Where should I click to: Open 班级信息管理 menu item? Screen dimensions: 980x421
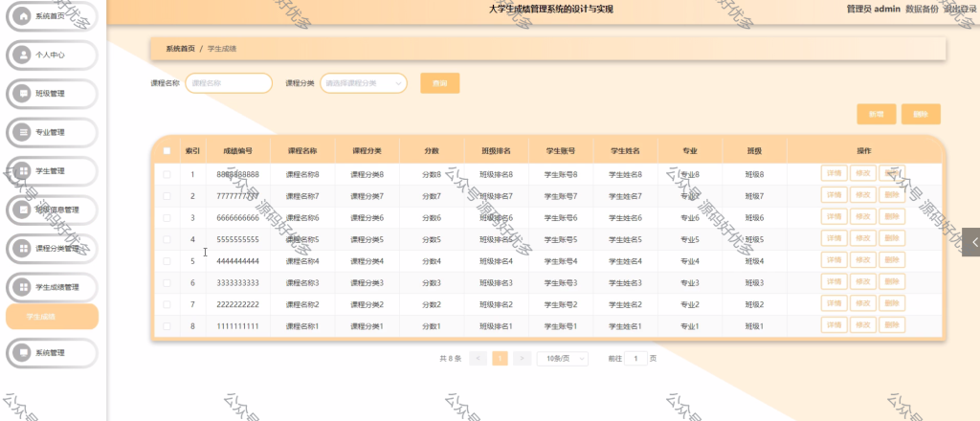pyautogui.click(x=52, y=210)
